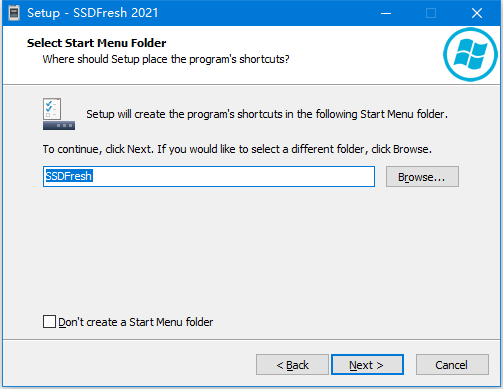Click the SSDFresh folder name field
The height and width of the screenshot is (389, 503).
pos(209,176)
